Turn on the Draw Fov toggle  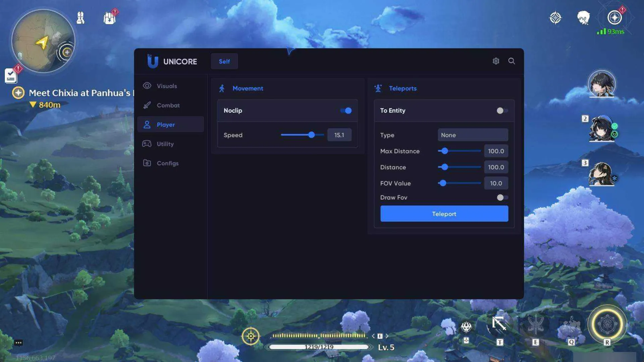click(502, 197)
